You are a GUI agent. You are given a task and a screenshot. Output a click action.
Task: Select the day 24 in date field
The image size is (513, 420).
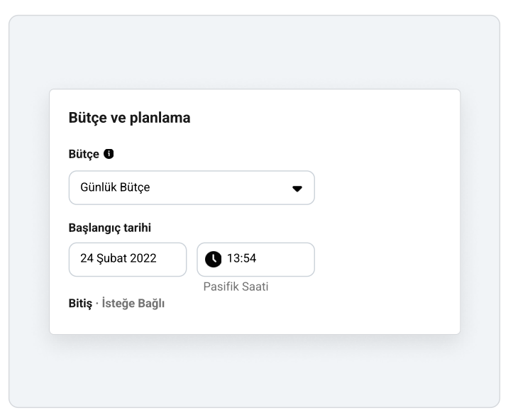[87, 258]
